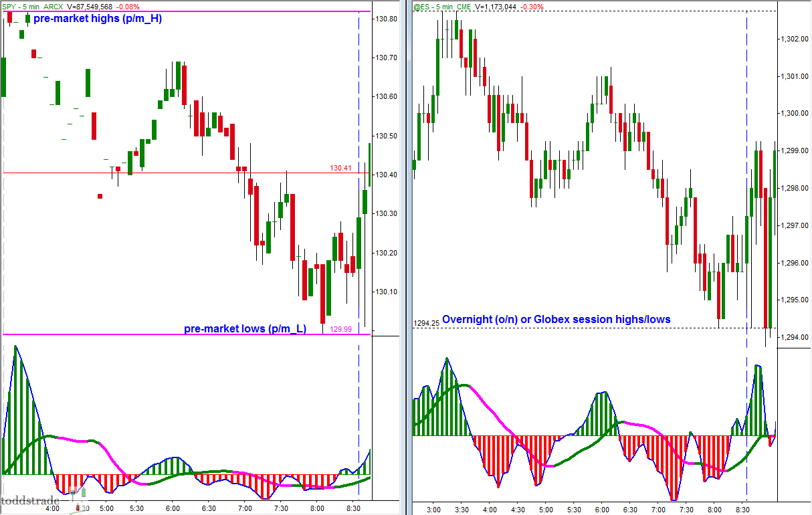Click the 1294.25 overnight low label
This screenshot has width=812, height=515.
(x=426, y=322)
